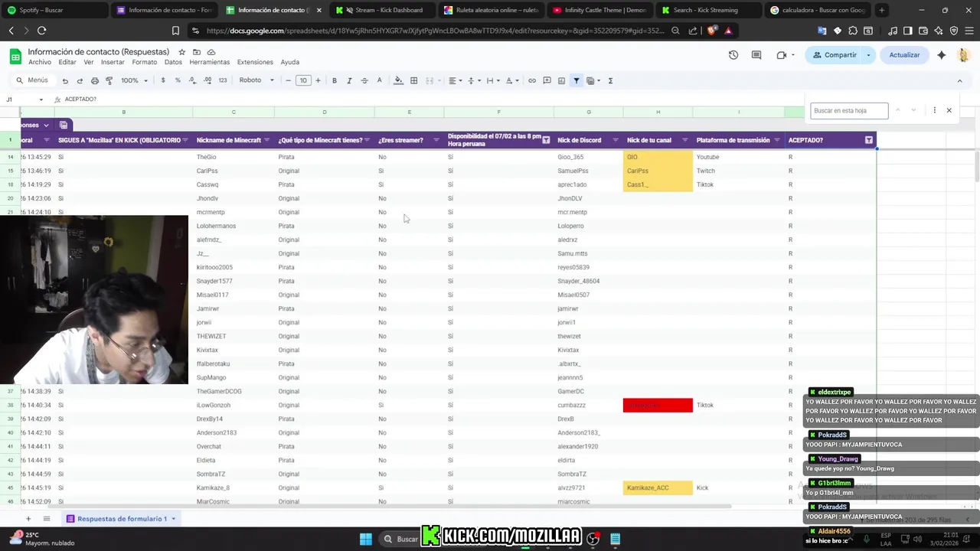This screenshot has height=551, width=980.
Task: Activate the paint format tool
Action: coord(109,80)
